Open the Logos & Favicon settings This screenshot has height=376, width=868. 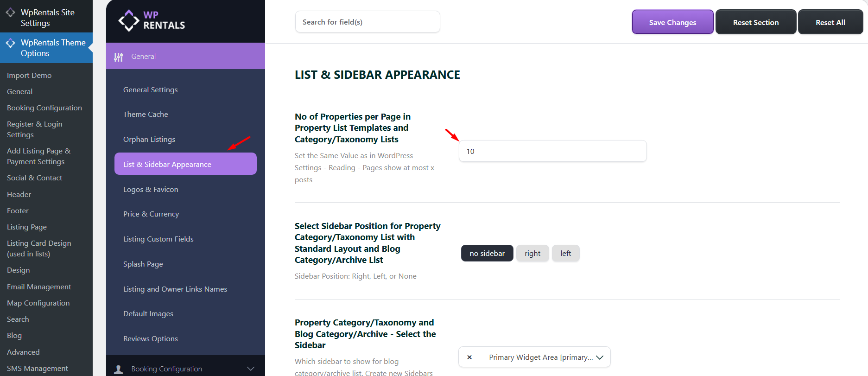point(151,189)
